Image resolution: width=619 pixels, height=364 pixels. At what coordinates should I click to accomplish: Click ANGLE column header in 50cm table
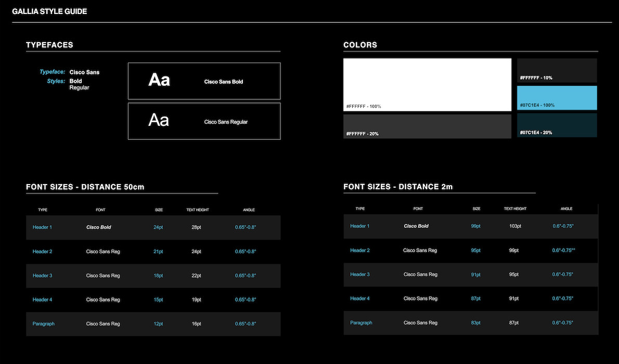click(x=249, y=210)
